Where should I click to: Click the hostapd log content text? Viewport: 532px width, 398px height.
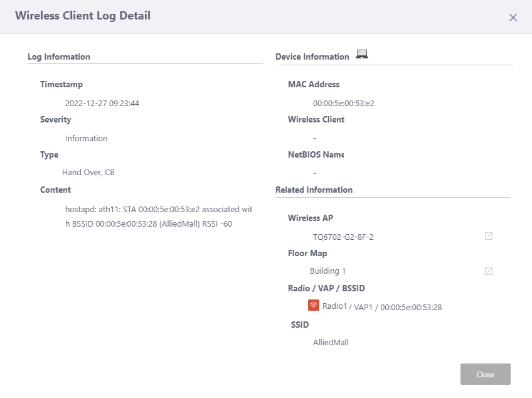pyautogui.click(x=159, y=216)
